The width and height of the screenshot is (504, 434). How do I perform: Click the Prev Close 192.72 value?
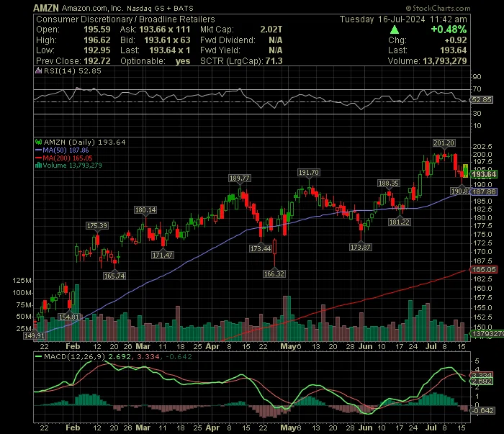(96, 61)
